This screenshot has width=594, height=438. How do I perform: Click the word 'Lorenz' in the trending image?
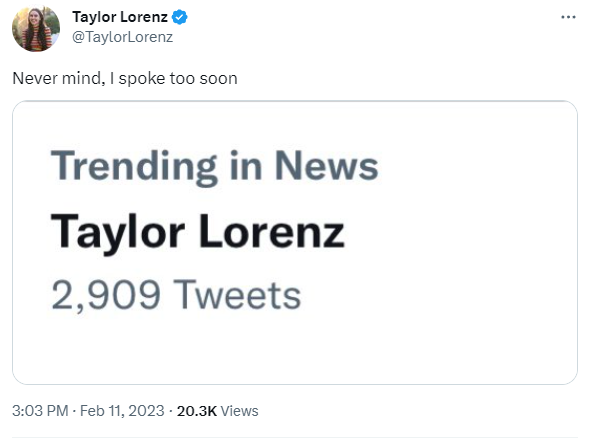click(x=272, y=231)
